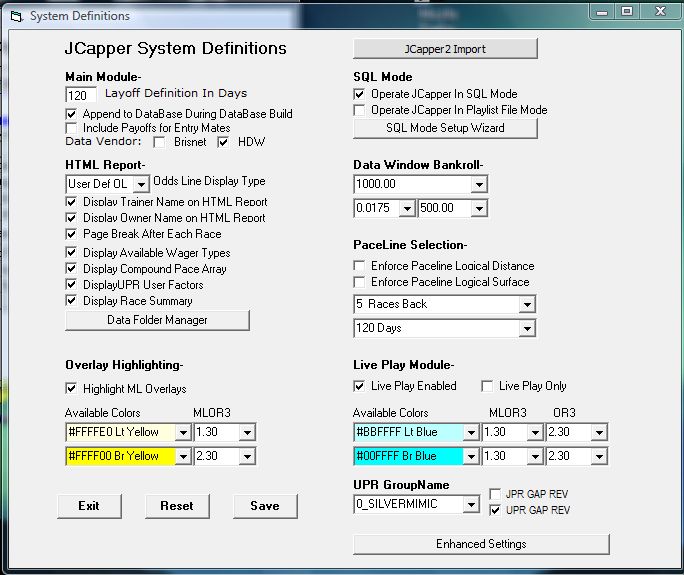Open the 1000.00 bankroll dropdown
Screen dimensions: 684x575
[479, 184]
